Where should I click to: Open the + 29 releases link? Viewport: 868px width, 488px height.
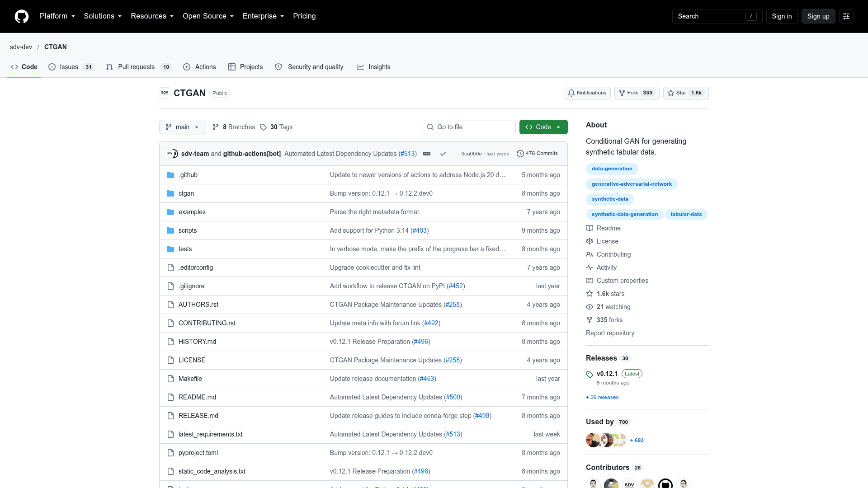coord(602,398)
